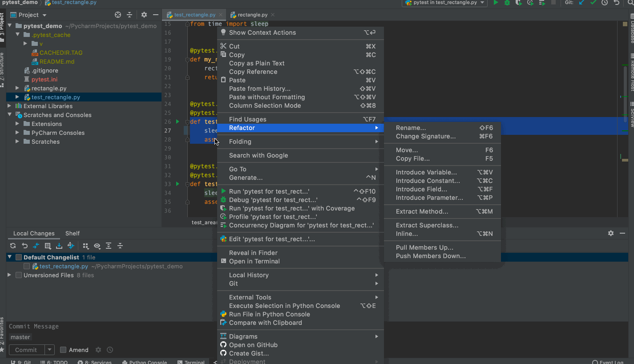Open the version control panel settings gear
This screenshot has width=634, height=364.
[x=611, y=233]
